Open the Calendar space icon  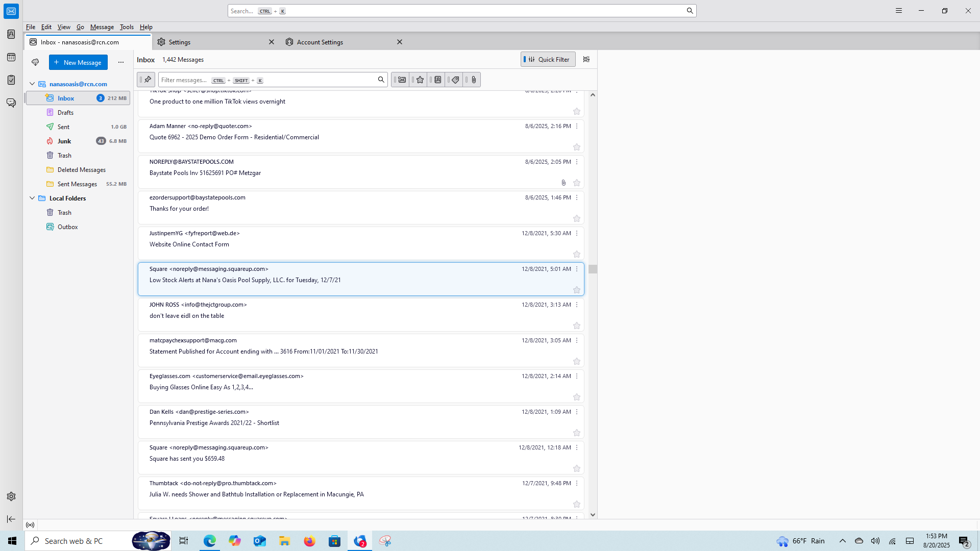[x=11, y=57]
